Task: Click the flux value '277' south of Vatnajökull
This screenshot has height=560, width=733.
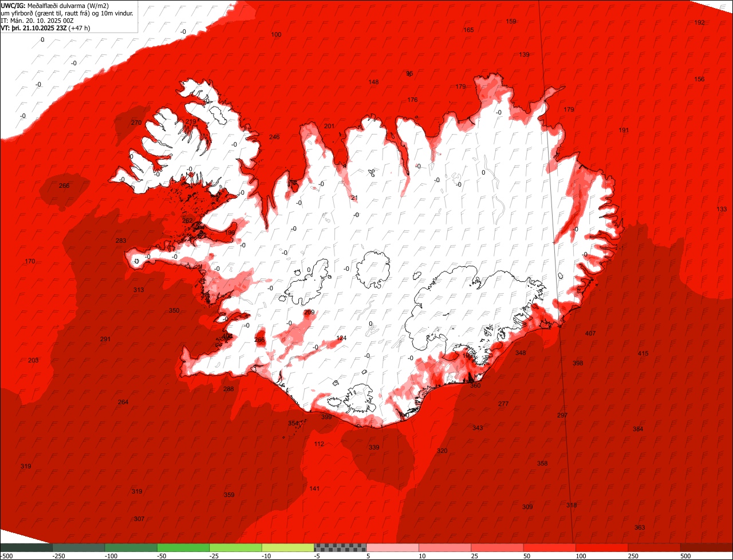Action: [x=503, y=404]
